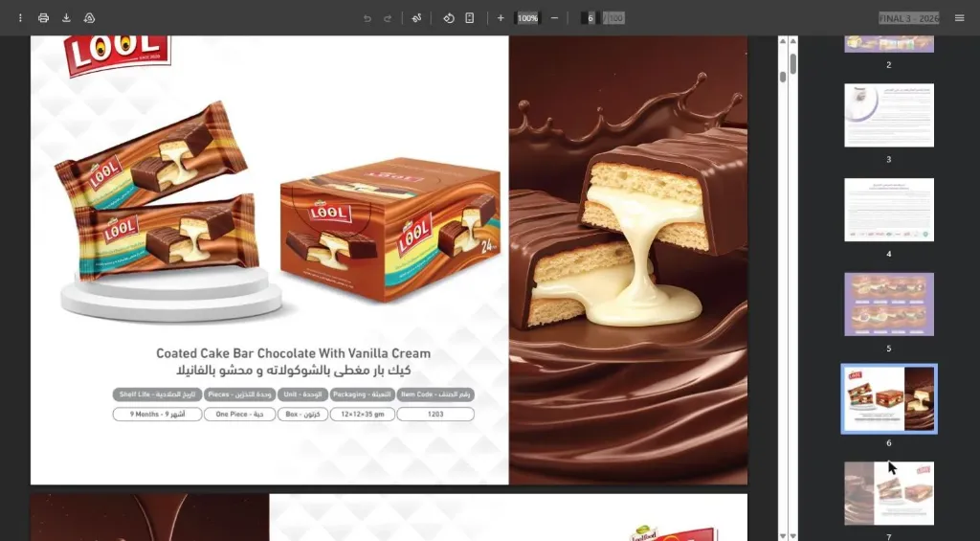Screen dimensions: 980x541
Task: Click the 'Item Code' label pill
Action: click(x=435, y=394)
